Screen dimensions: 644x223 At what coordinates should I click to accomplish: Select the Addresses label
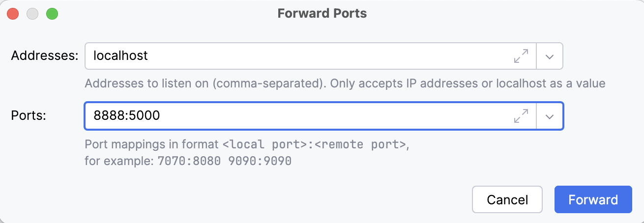[45, 56]
